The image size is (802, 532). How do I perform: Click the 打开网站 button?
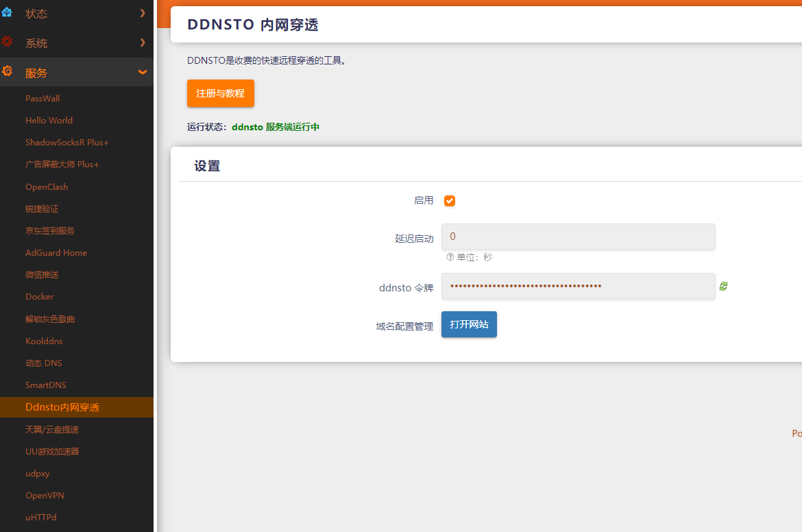click(x=469, y=324)
